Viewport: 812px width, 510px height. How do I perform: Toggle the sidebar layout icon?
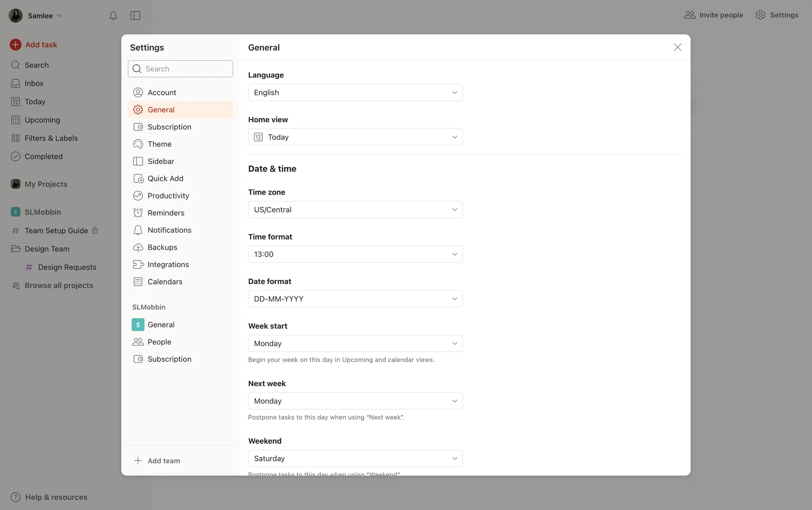point(135,16)
